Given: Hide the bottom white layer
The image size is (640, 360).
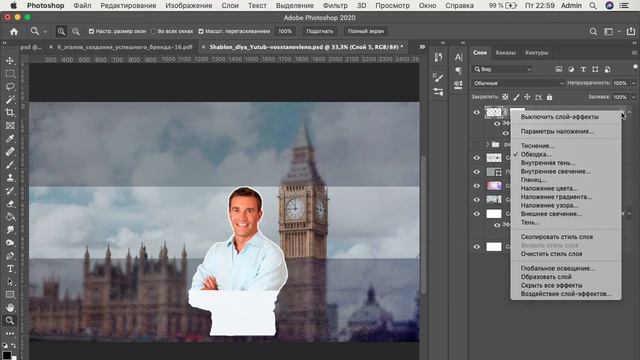Looking at the screenshot, I should (x=476, y=247).
